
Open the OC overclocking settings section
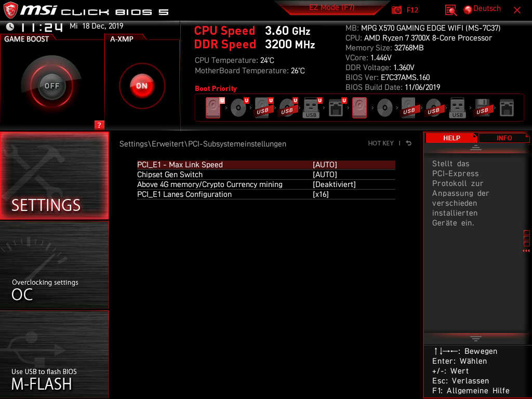(x=55, y=265)
